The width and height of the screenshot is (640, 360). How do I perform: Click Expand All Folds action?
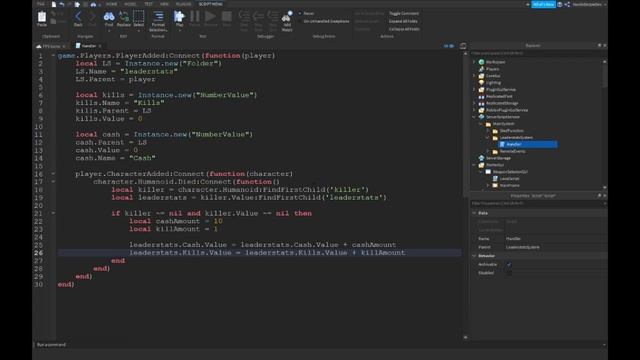click(x=403, y=21)
